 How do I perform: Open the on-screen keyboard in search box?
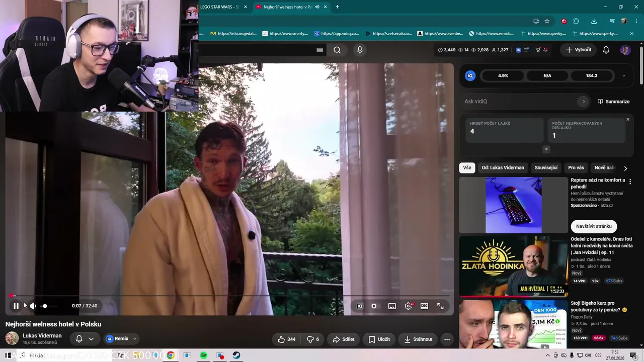click(319, 50)
